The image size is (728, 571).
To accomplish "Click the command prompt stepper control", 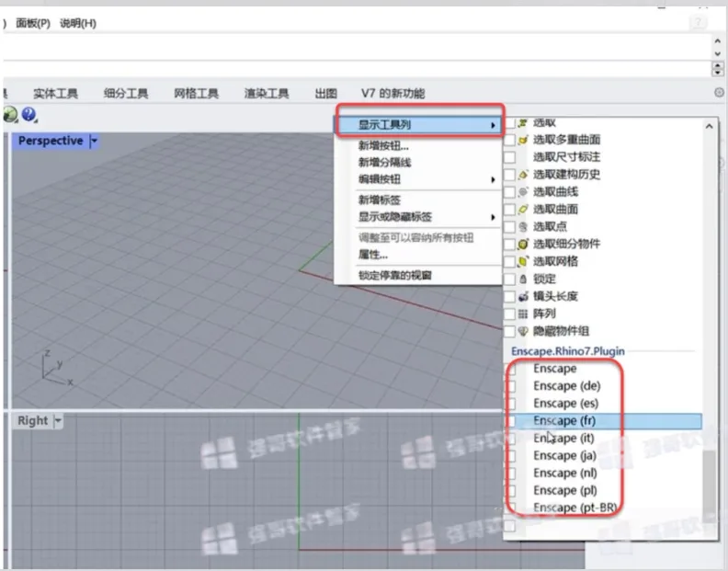I will (718, 69).
